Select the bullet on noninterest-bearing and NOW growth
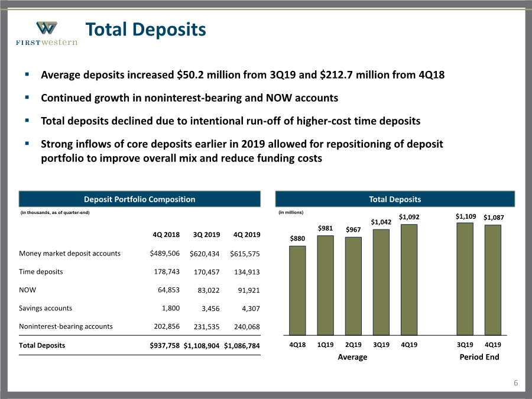Image resolution: width=532 pixels, height=399 pixels. (189, 98)
